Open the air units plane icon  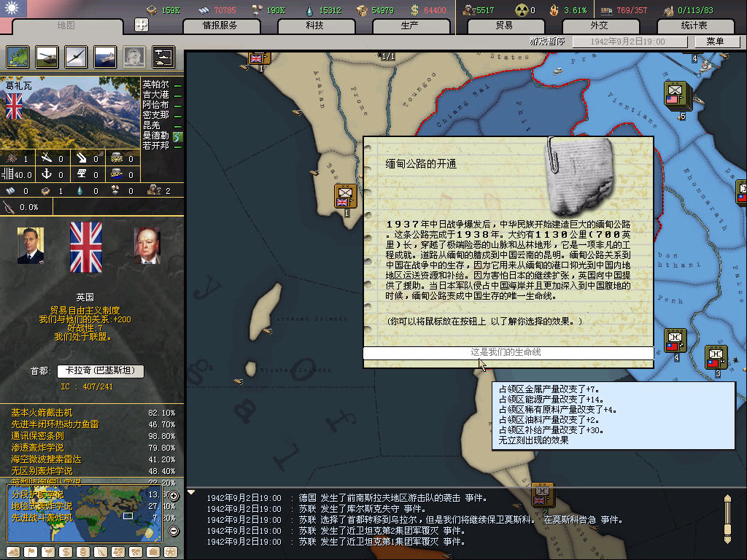coord(76,57)
